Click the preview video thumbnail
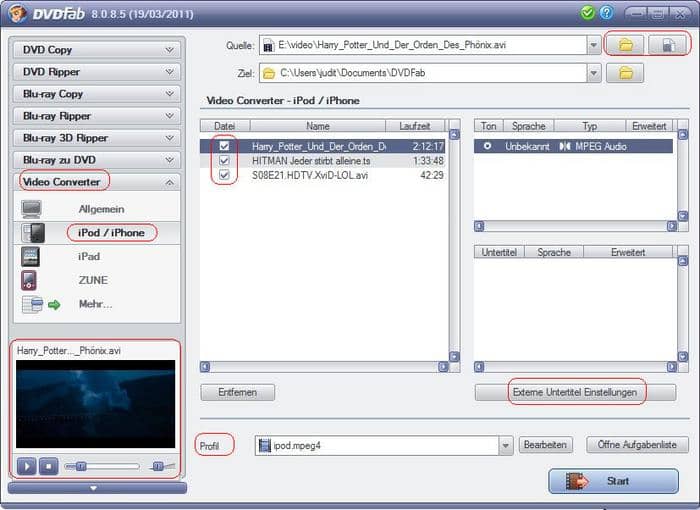The image size is (700, 510). [96, 404]
